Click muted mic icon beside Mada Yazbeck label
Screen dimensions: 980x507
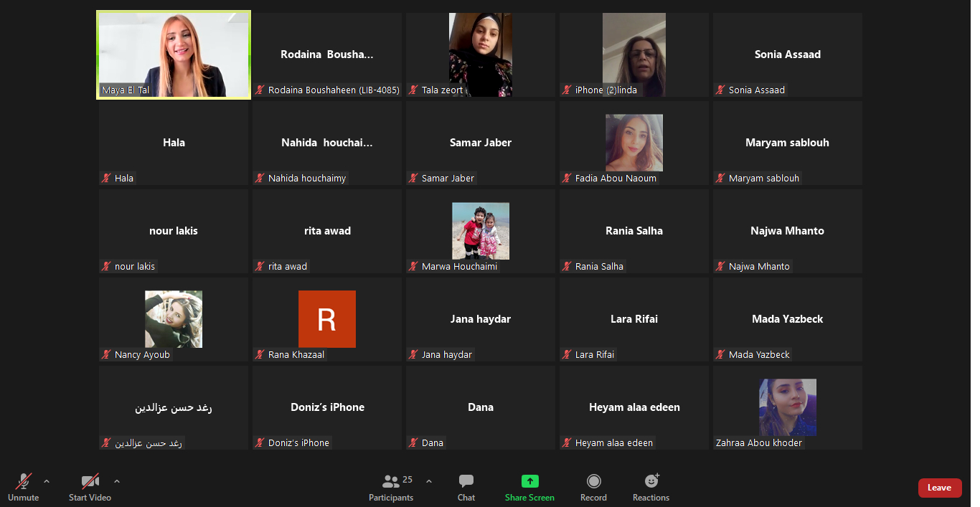720,355
